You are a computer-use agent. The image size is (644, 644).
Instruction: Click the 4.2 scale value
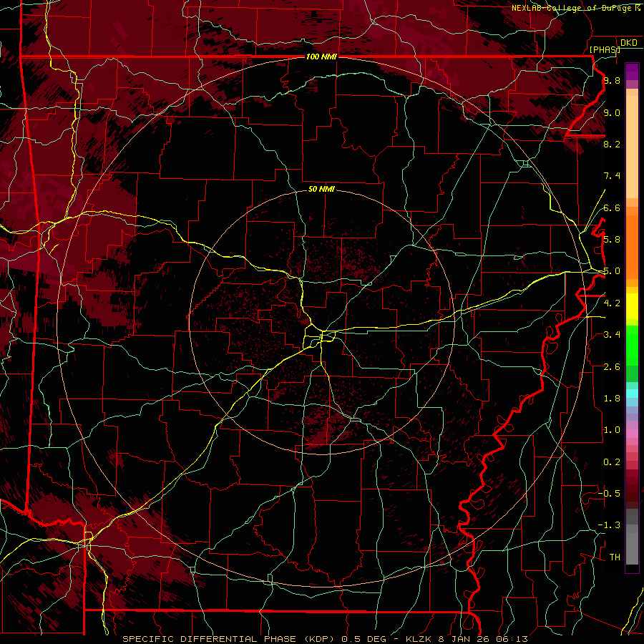[x=612, y=303]
